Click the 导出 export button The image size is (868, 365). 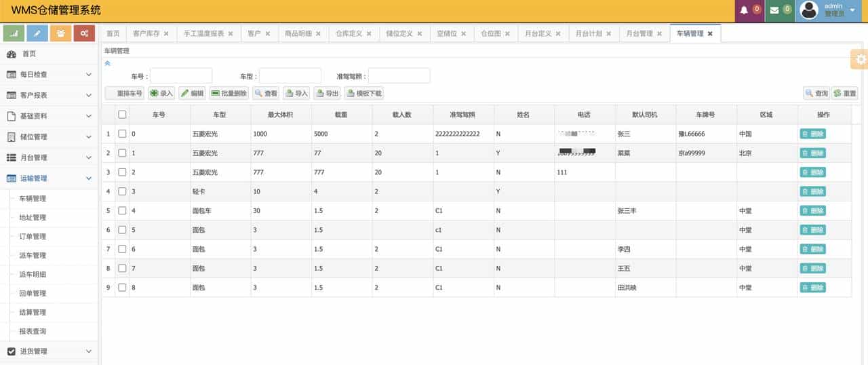click(327, 94)
